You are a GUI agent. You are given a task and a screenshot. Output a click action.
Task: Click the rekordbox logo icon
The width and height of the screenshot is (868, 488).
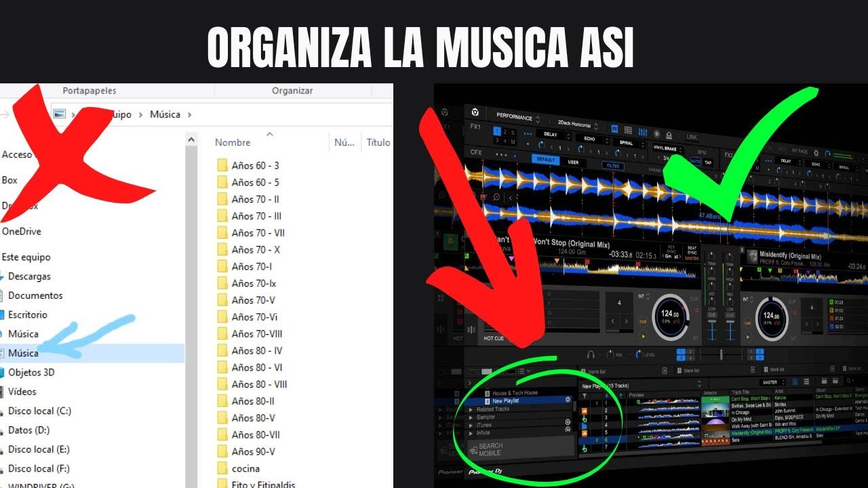475,113
